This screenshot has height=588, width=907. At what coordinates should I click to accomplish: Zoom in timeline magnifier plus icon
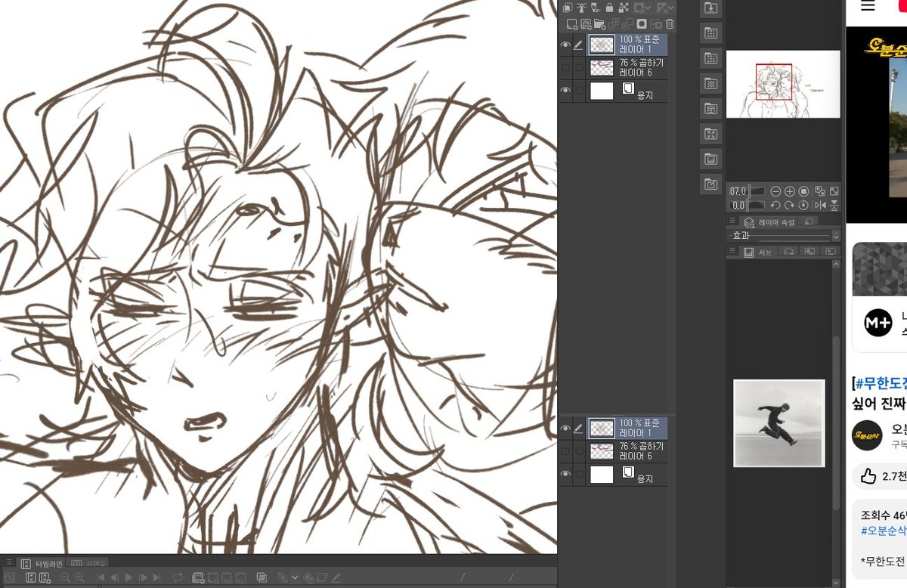point(79,577)
